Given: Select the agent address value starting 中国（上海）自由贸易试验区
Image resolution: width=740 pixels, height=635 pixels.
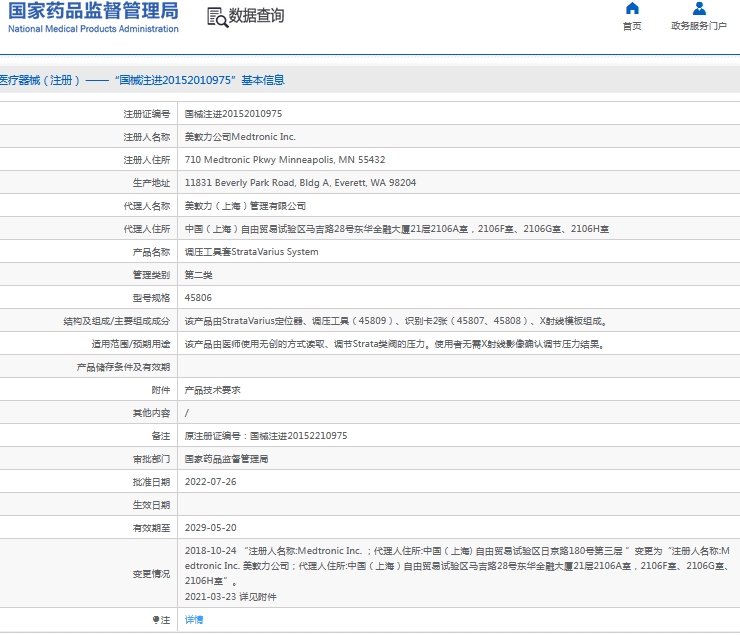Looking at the screenshot, I should (x=397, y=229).
